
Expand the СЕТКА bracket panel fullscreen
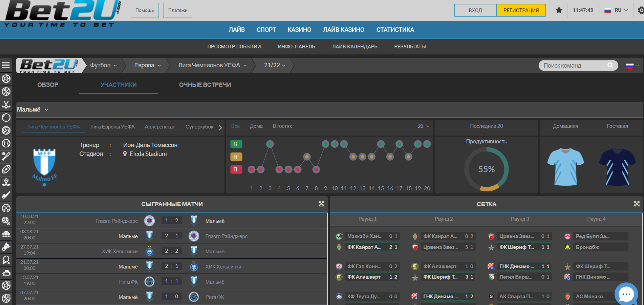point(637,204)
